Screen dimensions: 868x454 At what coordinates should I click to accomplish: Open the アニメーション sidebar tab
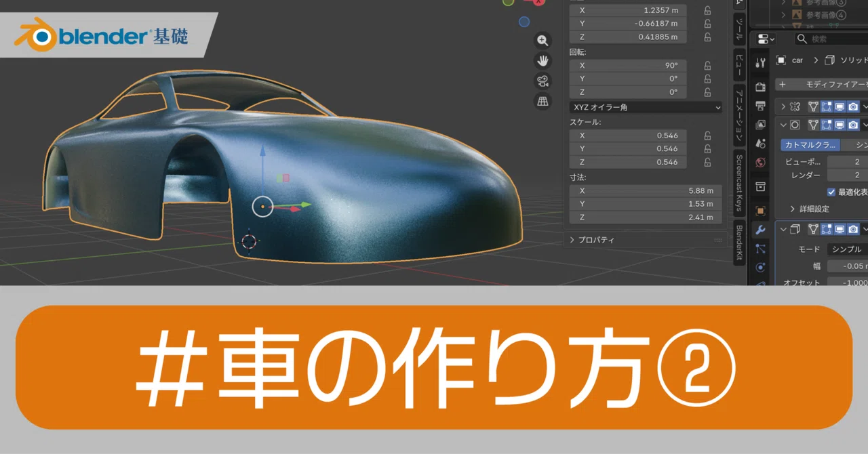point(739,115)
